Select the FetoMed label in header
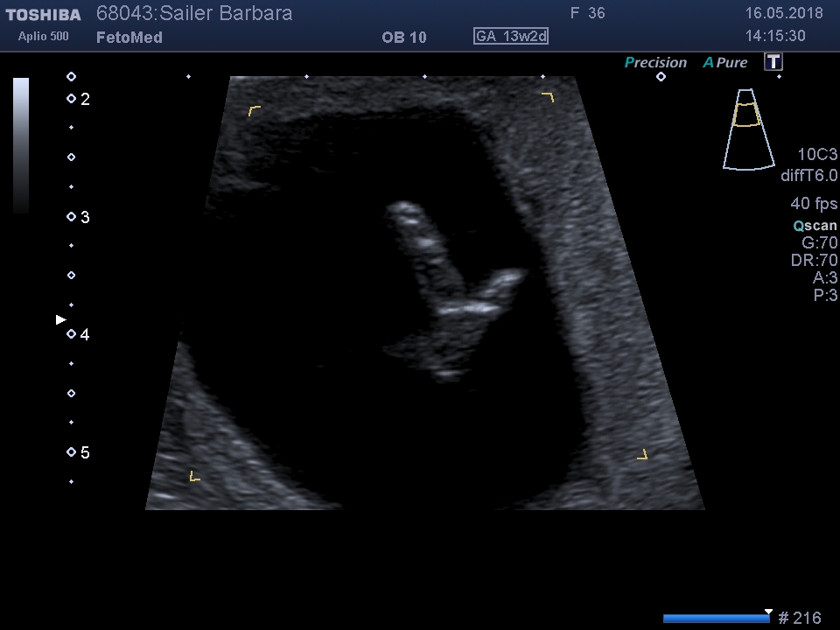840x630 pixels. (x=129, y=38)
